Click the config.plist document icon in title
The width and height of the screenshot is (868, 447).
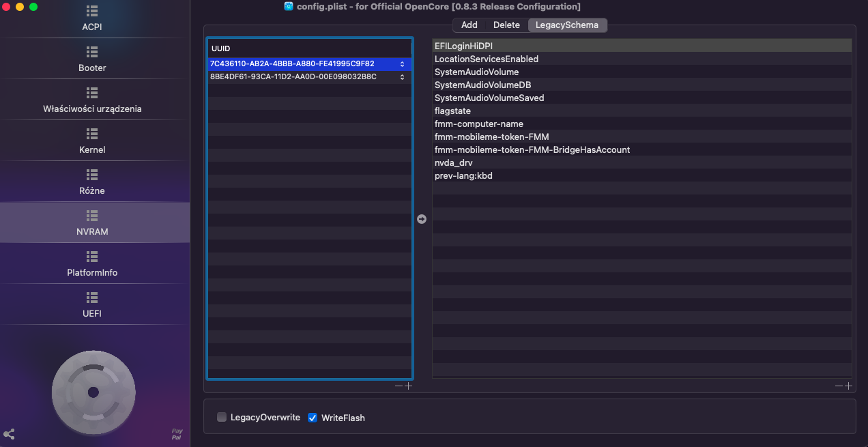[289, 6]
